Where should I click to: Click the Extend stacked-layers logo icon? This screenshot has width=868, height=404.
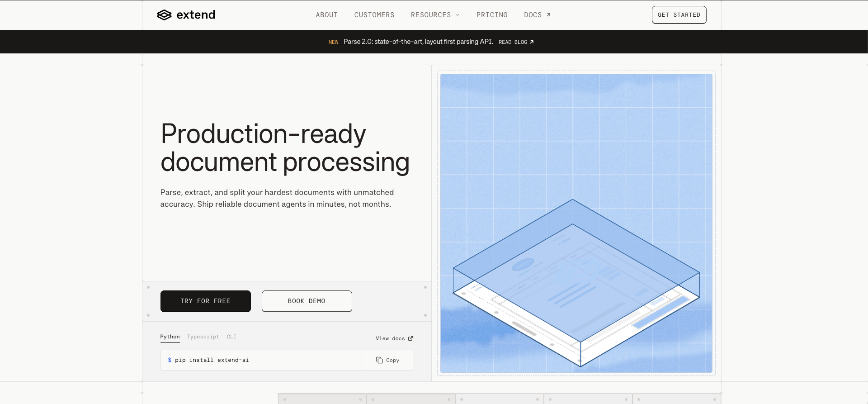(164, 15)
